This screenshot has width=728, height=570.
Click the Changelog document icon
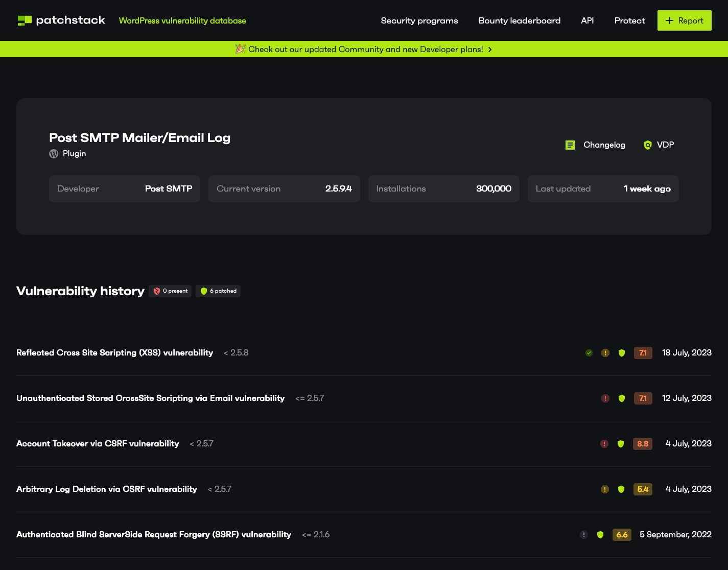570,145
